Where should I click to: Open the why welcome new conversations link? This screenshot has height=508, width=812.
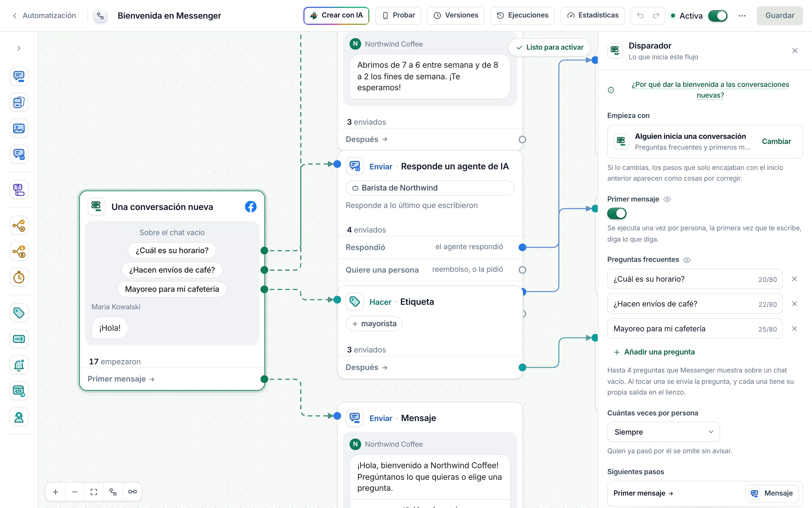point(710,90)
